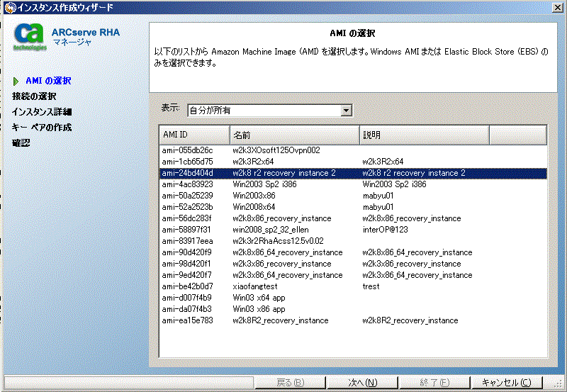Click description mabyu01 in Win2008x64 row
Image resolution: width=567 pixels, height=392 pixels.
pos(378,207)
